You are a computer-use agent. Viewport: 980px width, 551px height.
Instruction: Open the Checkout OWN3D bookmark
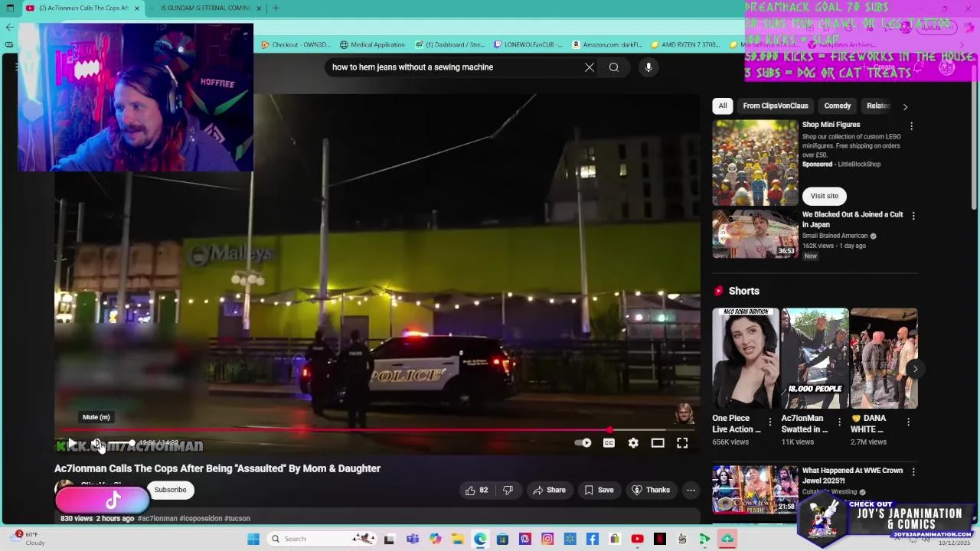coord(296,44)
